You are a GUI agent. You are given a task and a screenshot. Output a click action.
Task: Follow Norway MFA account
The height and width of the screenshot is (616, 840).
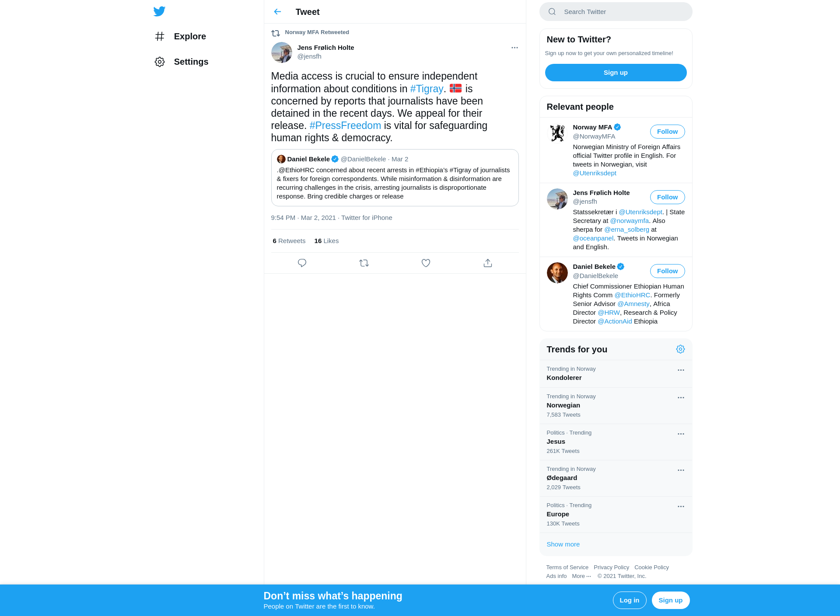pyautogui.click(x=667, y=132)
